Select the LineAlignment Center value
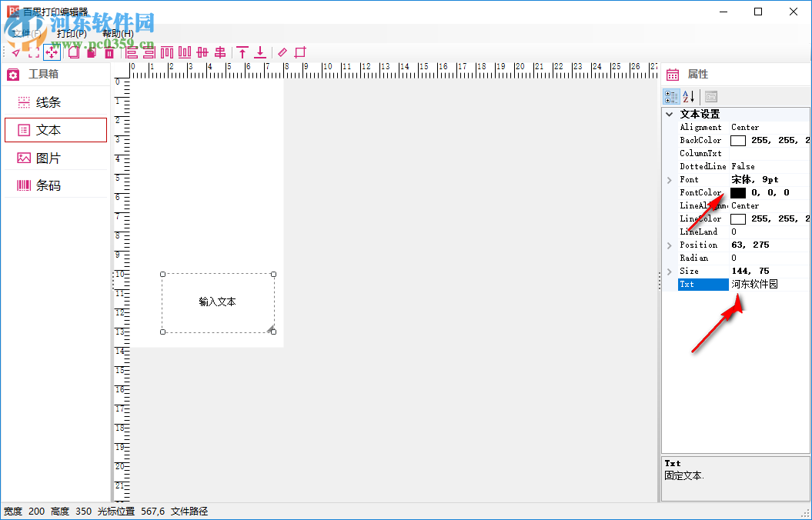 coord(745,205)
